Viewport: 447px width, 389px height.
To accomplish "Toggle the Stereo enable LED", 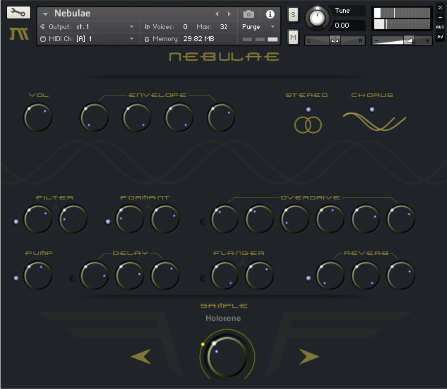I will click(308, 109).
